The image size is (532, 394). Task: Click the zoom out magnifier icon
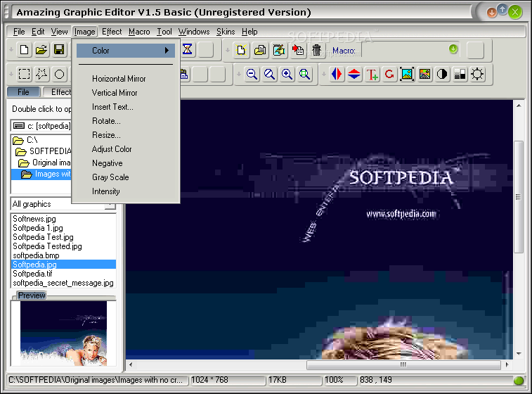tap(252, 74)
